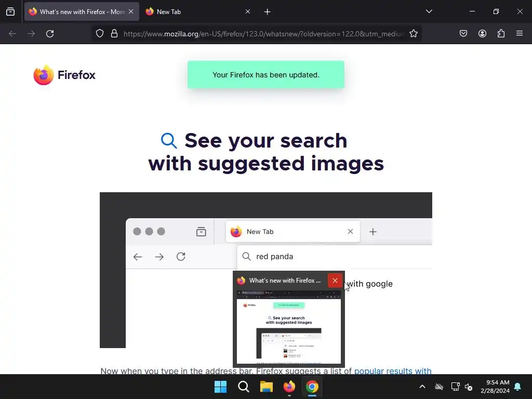Viewport: 532px width, 399px height.
Task: Select the Firefox window preview thumbnail
Action: pos(289,327)
